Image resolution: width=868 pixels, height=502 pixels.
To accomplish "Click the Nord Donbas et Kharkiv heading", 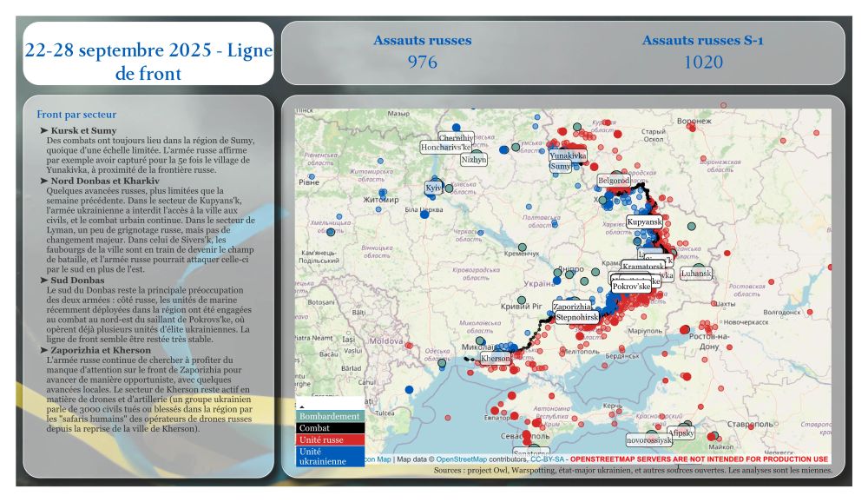I will click(x=105, y=181).
